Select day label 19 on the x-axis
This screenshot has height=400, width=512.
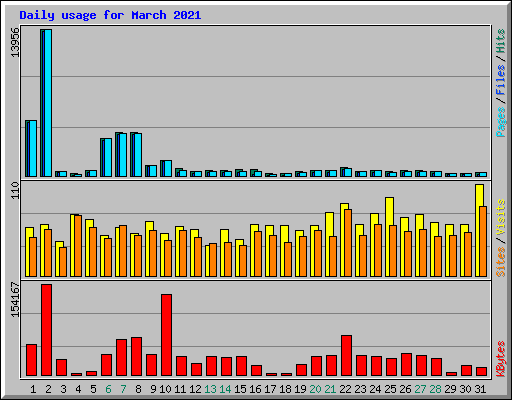tap(300, 389)
